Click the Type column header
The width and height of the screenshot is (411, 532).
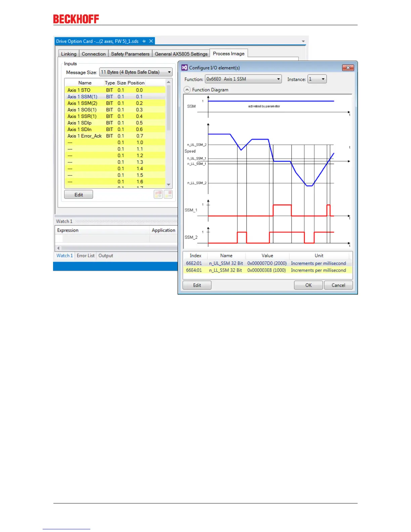click(x=110, y=83)
